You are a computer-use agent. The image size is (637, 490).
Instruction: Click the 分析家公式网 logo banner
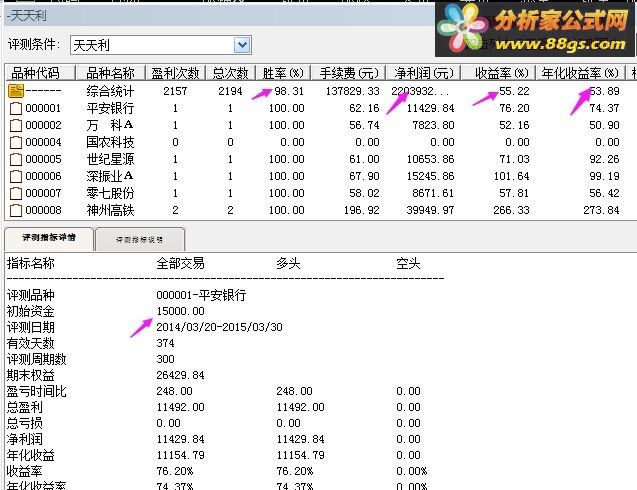tap(535, 29)
